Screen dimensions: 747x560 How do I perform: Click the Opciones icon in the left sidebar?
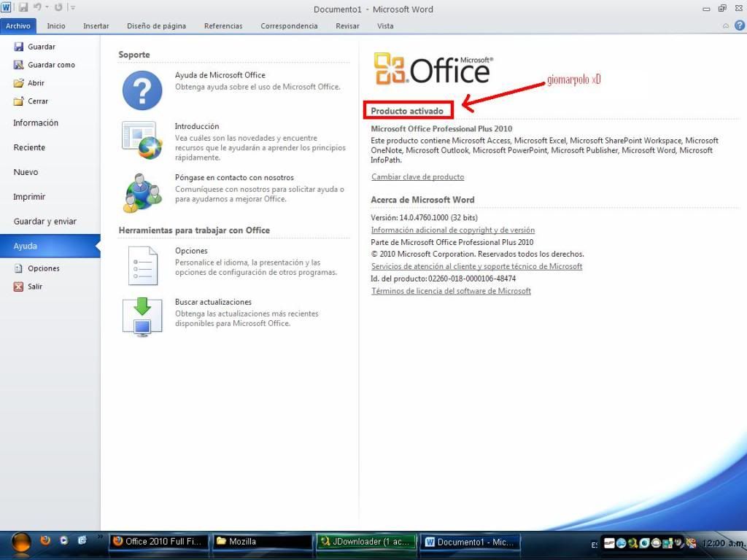click(x=18, y=268)
